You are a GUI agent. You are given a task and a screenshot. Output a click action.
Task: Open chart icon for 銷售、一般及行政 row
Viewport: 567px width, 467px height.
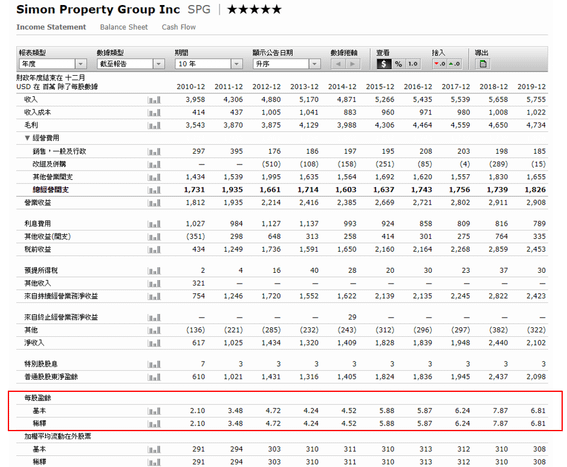154,152
